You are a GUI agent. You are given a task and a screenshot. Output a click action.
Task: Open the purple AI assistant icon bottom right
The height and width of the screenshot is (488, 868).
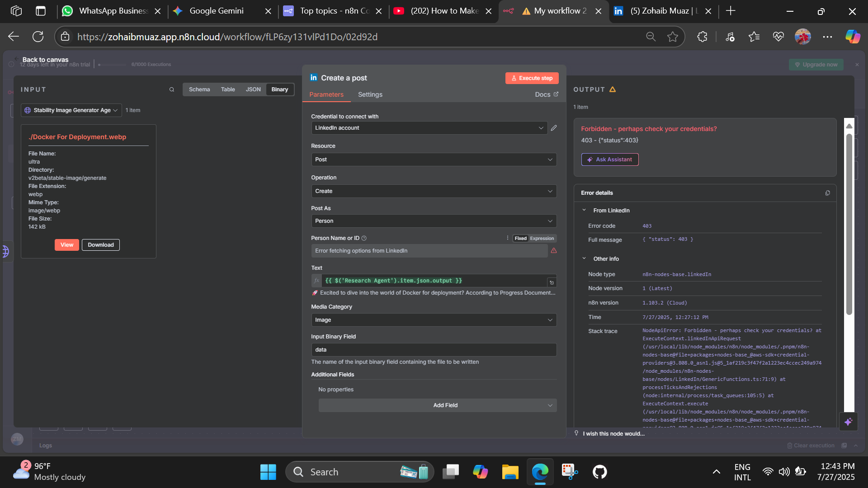(x=849, y=422)
